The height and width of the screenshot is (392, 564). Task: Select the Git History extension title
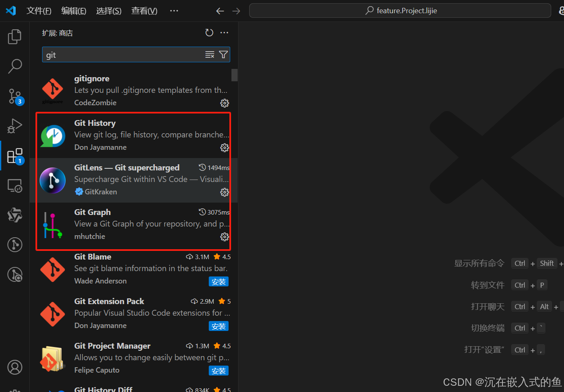tap(95, 123)
